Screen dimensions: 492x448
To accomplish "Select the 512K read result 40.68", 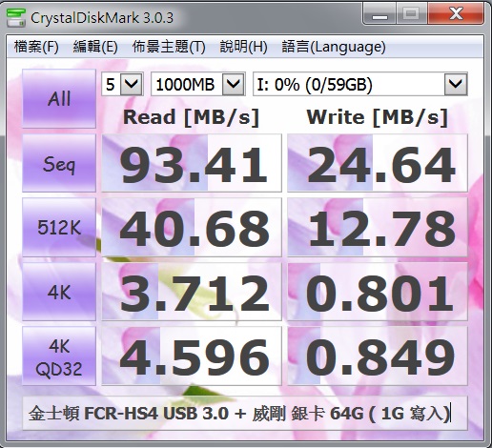I will pyautogui.click(x=192, y=228).
